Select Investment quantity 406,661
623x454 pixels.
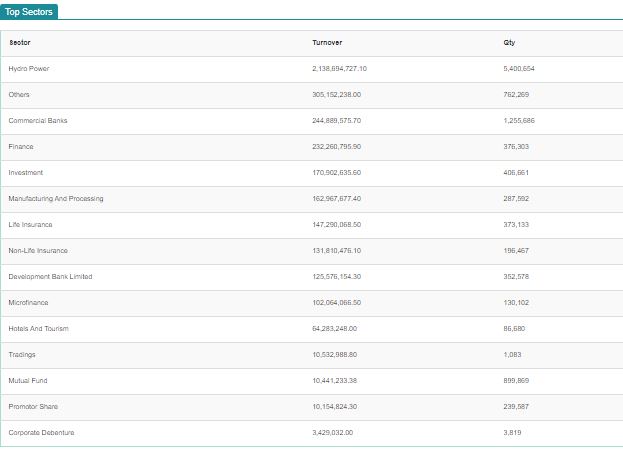[x=516, y=172]
